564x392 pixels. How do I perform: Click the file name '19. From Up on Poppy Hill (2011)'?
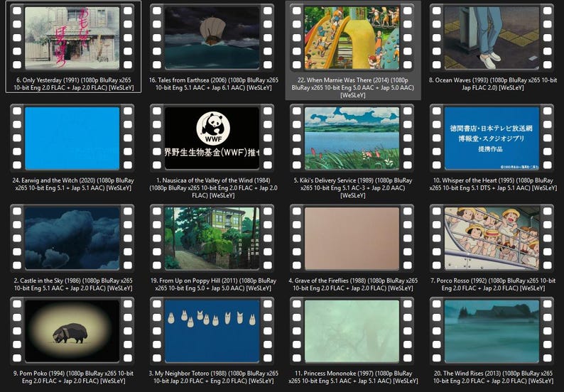point(213,284)
